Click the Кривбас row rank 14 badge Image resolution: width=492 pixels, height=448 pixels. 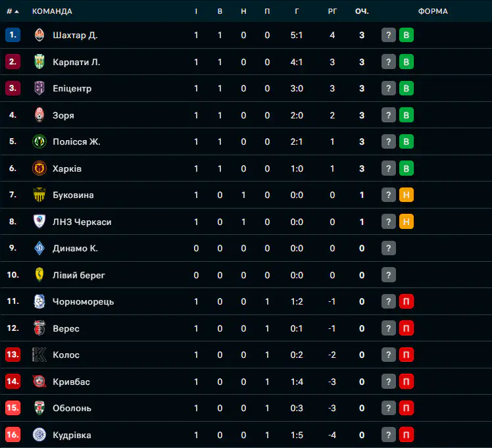(13, 381)
